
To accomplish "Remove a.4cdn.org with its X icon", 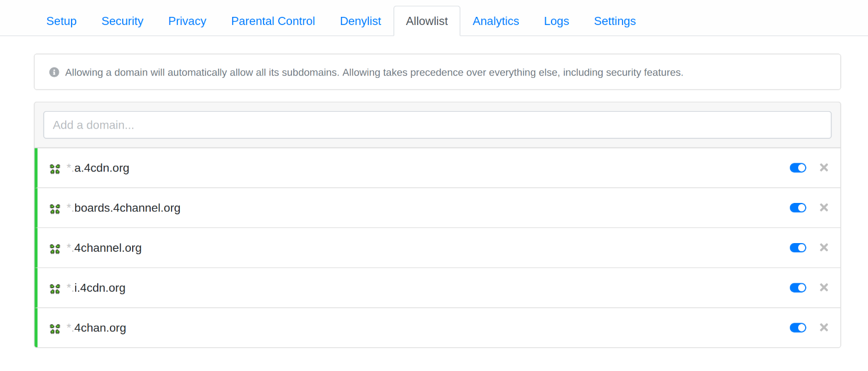I will [824, 167].
